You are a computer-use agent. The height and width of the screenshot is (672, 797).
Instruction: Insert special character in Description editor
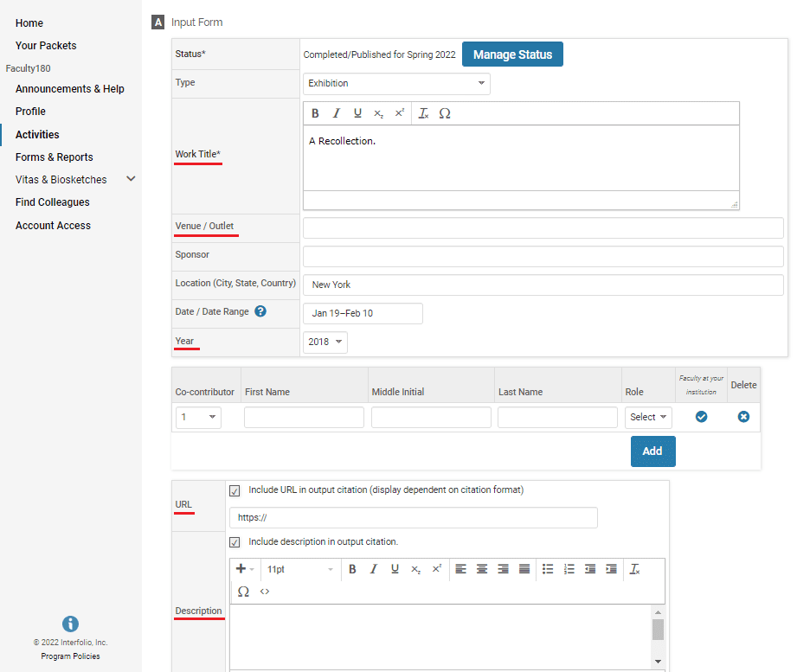click(x=243, y=592)
